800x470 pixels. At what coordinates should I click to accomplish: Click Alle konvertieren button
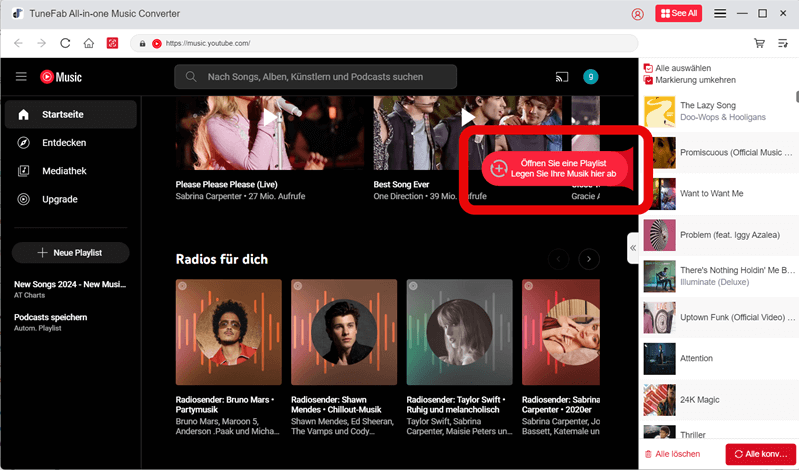click(761, 454)
